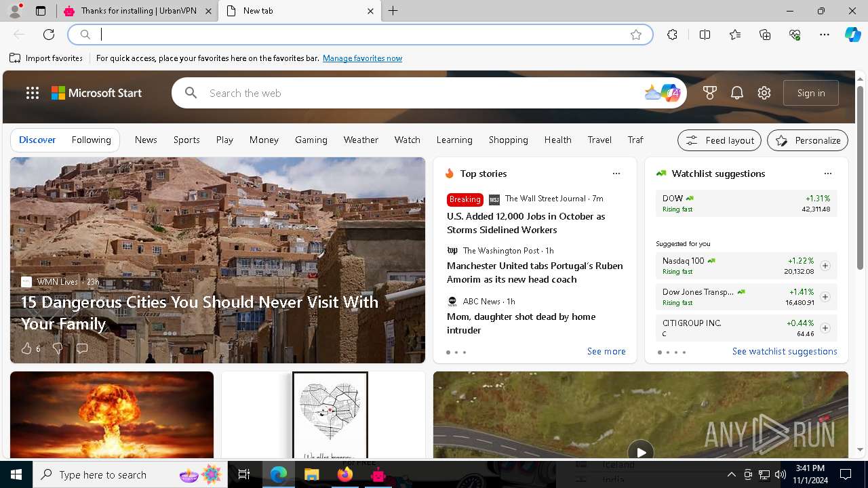Click the Copilot icon in search box
Viewport: 868px width, 488px height.
coord(671,93)
